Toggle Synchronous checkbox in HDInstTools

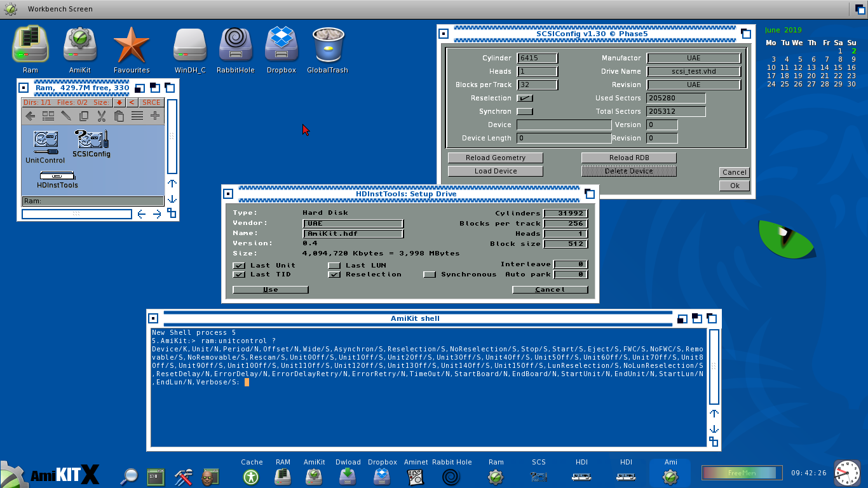pyautogui.click(x=430, y=274)
